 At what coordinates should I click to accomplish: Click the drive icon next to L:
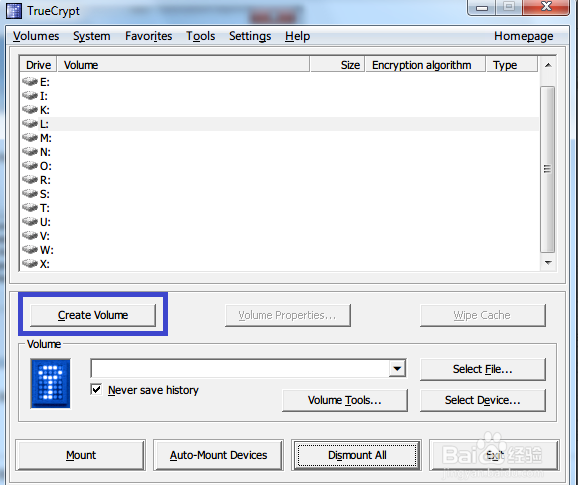(x=30, y=123)
